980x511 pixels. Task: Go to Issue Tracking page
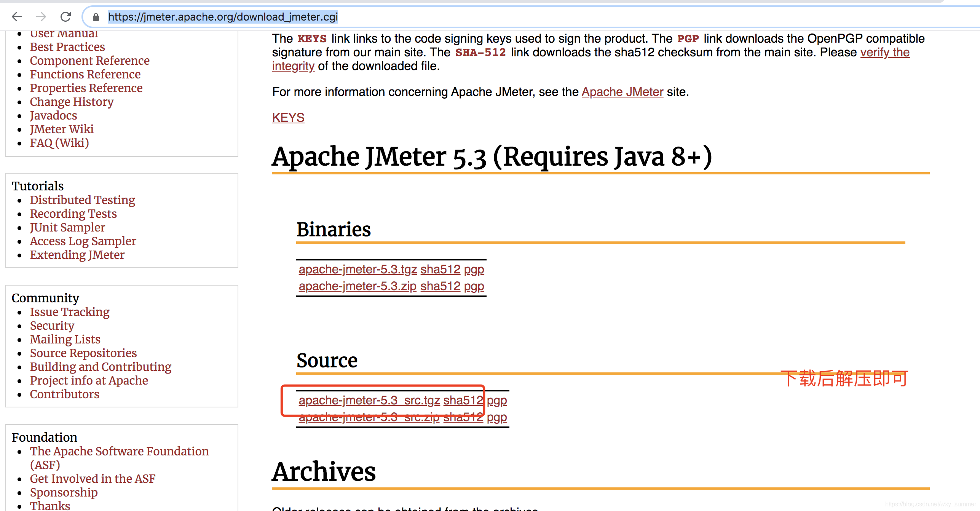click(x=70, y=312)
